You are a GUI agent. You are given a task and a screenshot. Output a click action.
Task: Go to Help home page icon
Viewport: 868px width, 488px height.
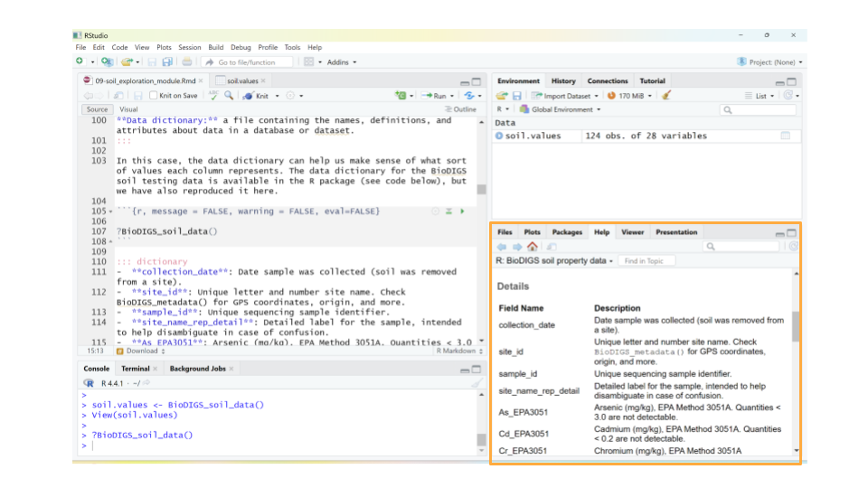coord(532,247)
